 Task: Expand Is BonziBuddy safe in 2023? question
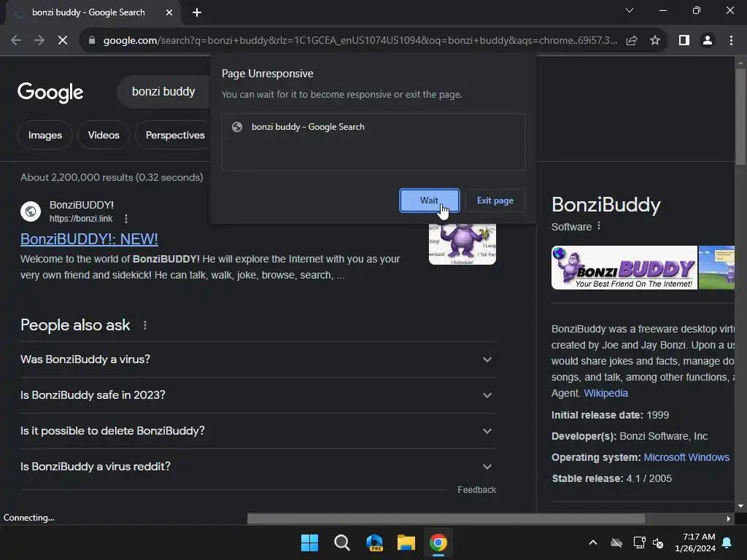pyautogui.click(x=258, y=395)
